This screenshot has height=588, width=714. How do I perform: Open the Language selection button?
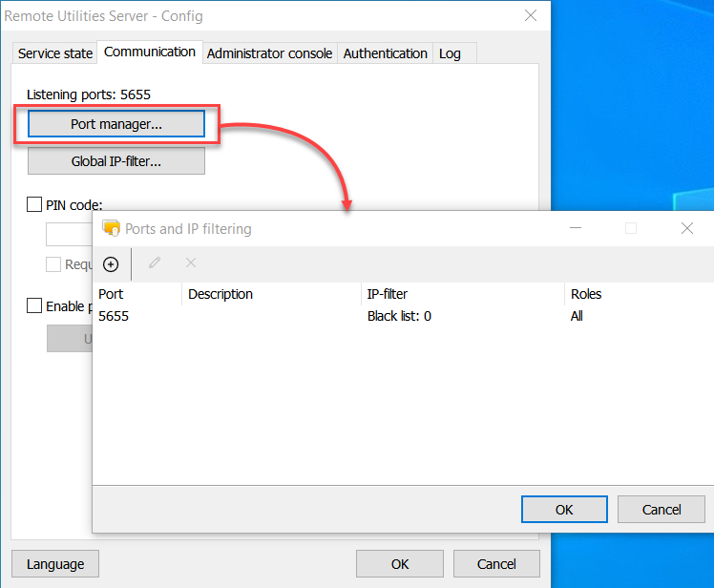pos(55,564)
